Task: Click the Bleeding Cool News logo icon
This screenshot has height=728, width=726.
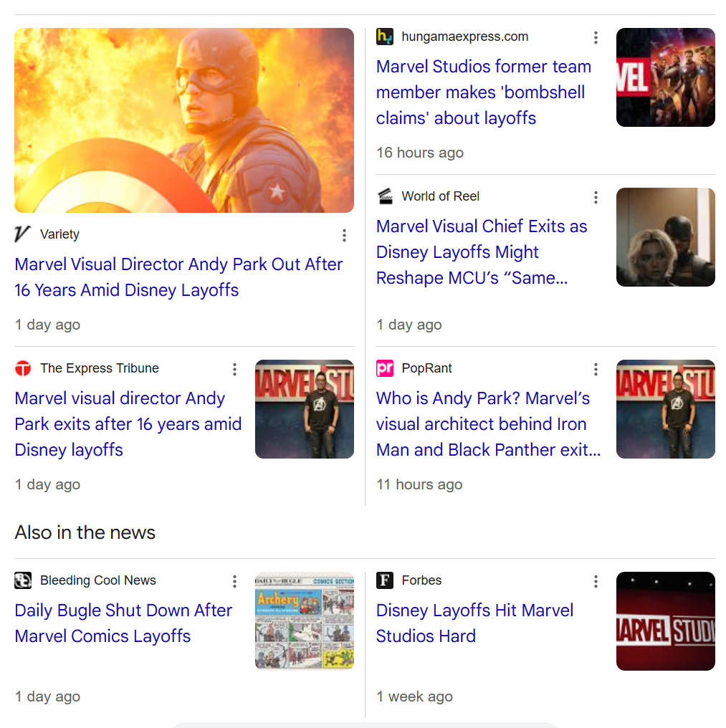Action: pyautogui.click(x=23, y=580)
